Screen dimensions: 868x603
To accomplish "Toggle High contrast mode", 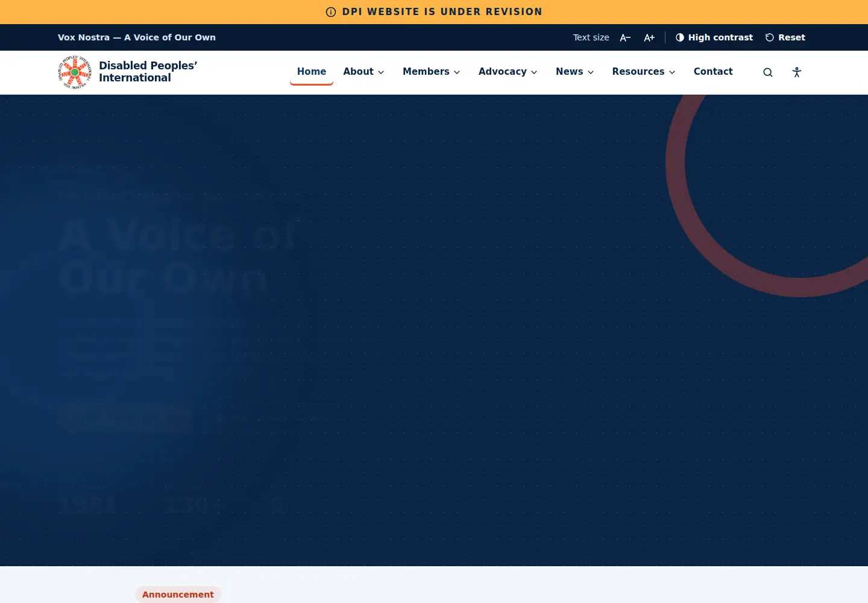I will (x=714, y=37).
